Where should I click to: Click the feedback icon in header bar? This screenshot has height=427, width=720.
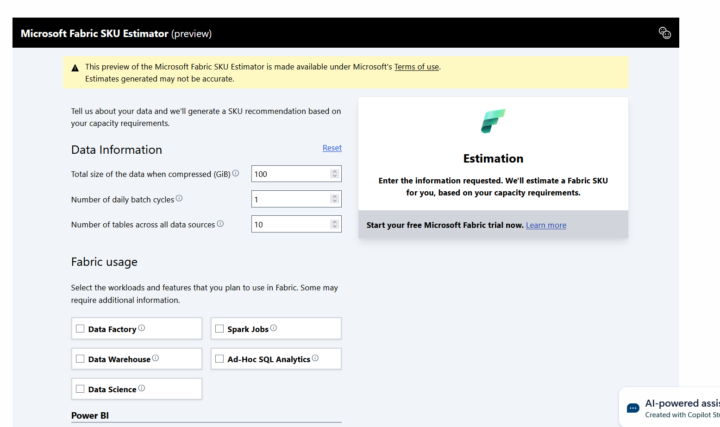point(664,33)
